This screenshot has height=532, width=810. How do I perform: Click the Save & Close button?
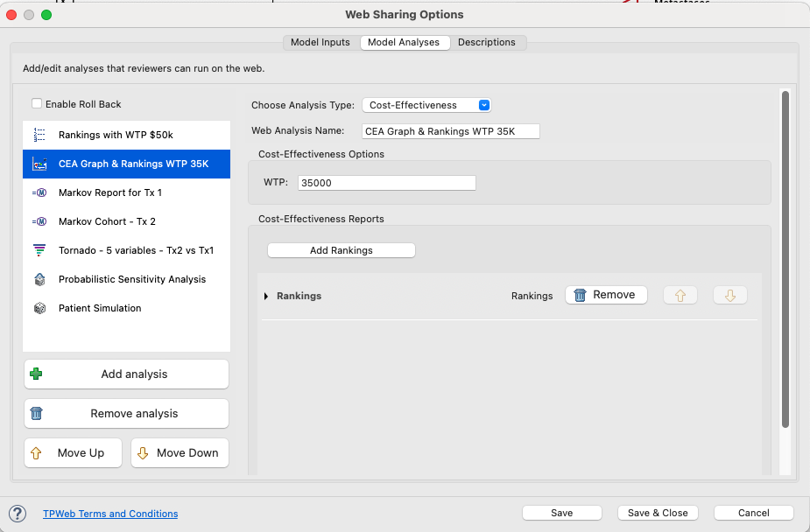pyautogui.click(x=659, y=513)
